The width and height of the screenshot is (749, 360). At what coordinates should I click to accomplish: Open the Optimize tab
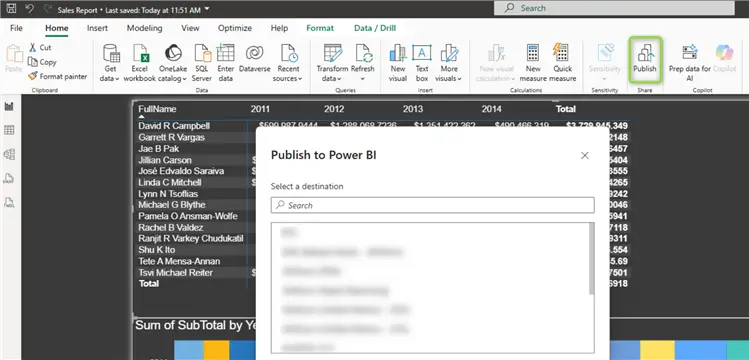pyautogui.click(x=235, y=28)
